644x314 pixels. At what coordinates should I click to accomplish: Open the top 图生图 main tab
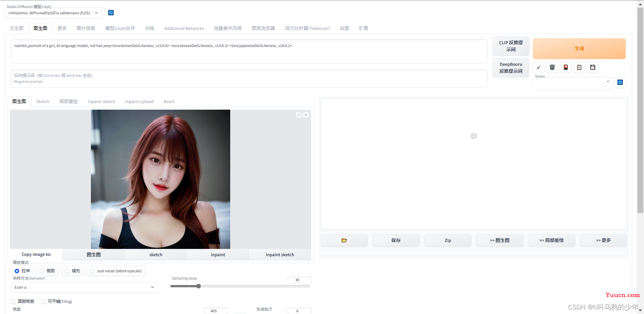[40, 28]
